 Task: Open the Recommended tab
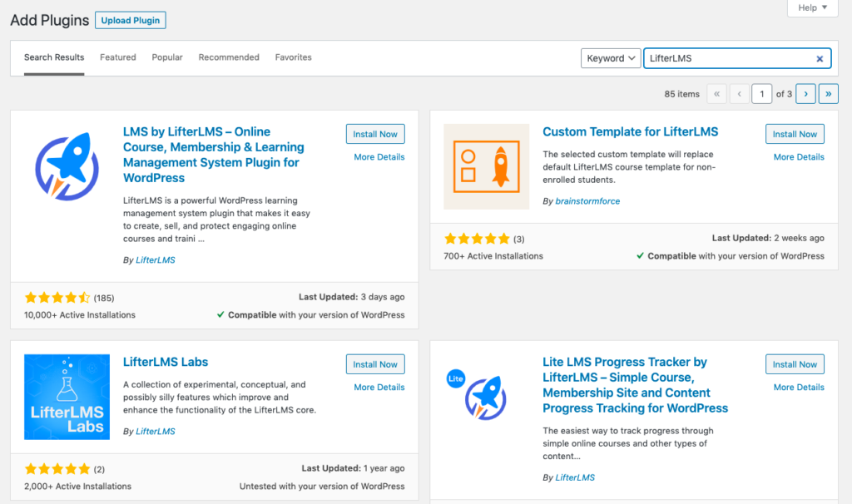pos(229,57)
